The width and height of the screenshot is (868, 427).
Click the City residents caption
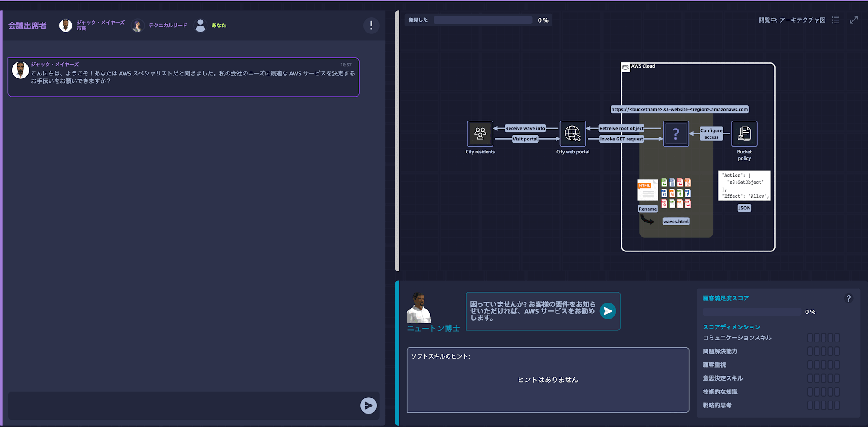[480, 152]
